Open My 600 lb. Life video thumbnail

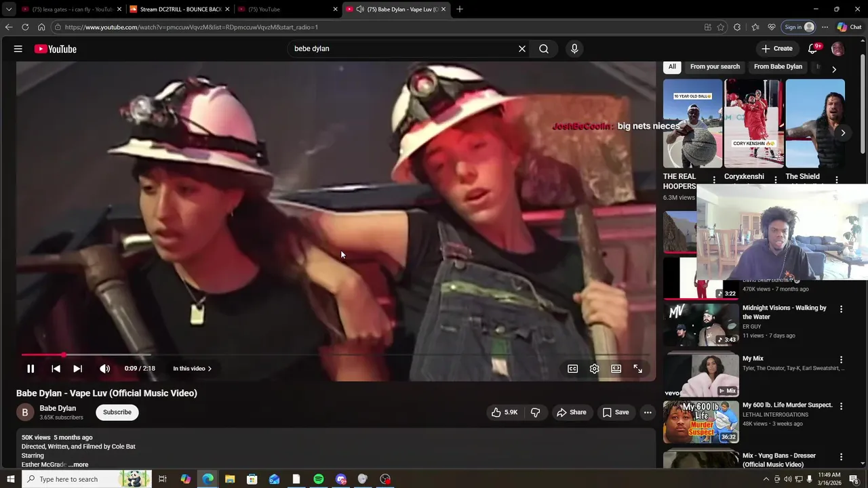tap(701, 422)
